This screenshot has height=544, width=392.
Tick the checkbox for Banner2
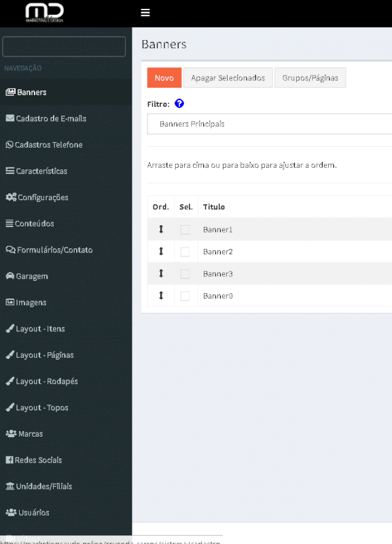[x=185, y=252]
